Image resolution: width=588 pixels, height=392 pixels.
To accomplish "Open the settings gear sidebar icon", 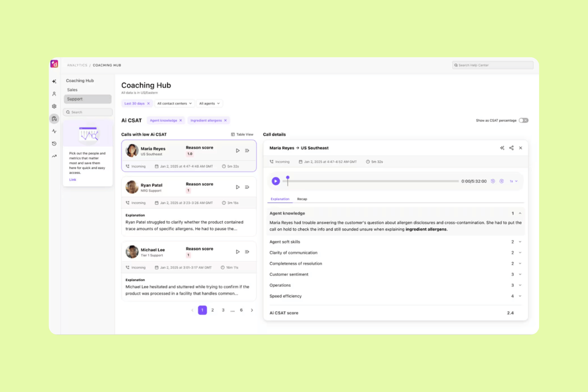I will (x=54, y=106).
